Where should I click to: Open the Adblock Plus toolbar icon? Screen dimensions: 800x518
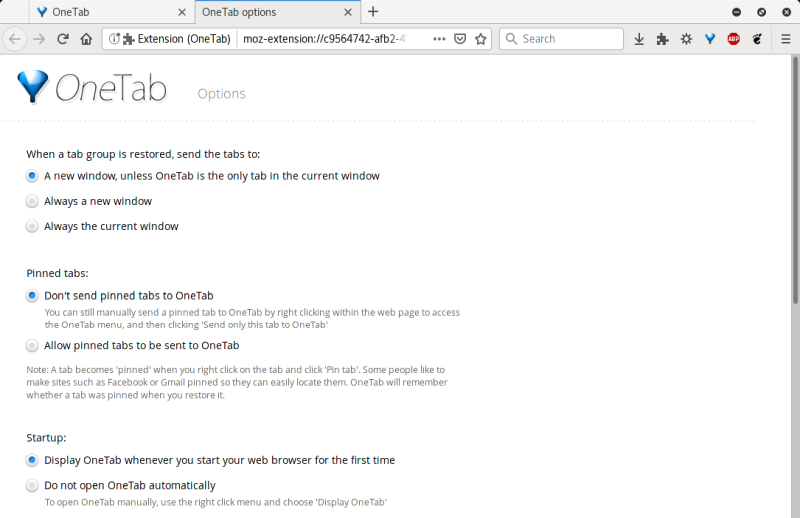point(734,39)
